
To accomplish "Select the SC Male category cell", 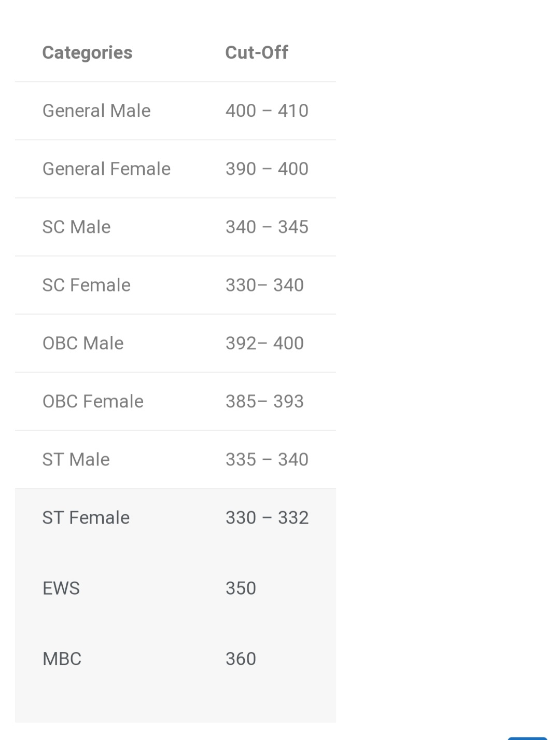I will 76,227.
